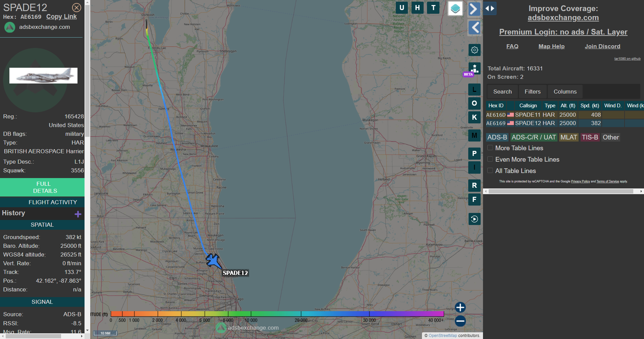Open the OpenStreetMap attribution link
This screenshot has height=339, width=644.
[x=443, y=335]
